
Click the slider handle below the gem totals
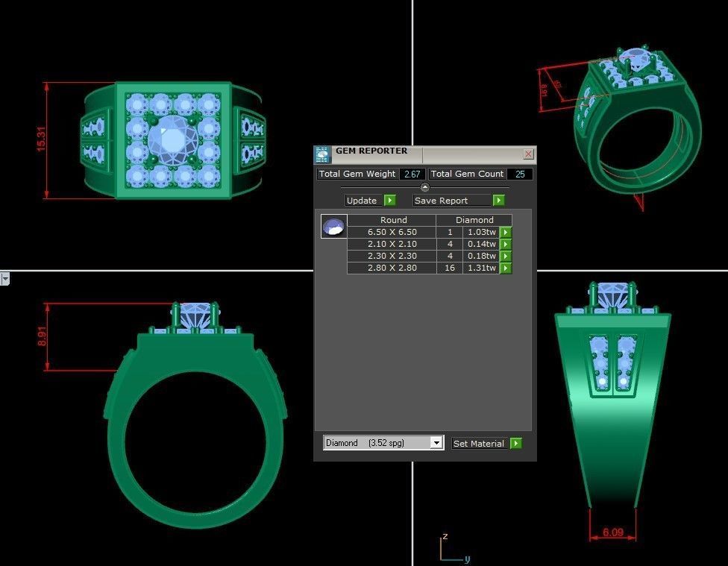click(x=425, y=186)
